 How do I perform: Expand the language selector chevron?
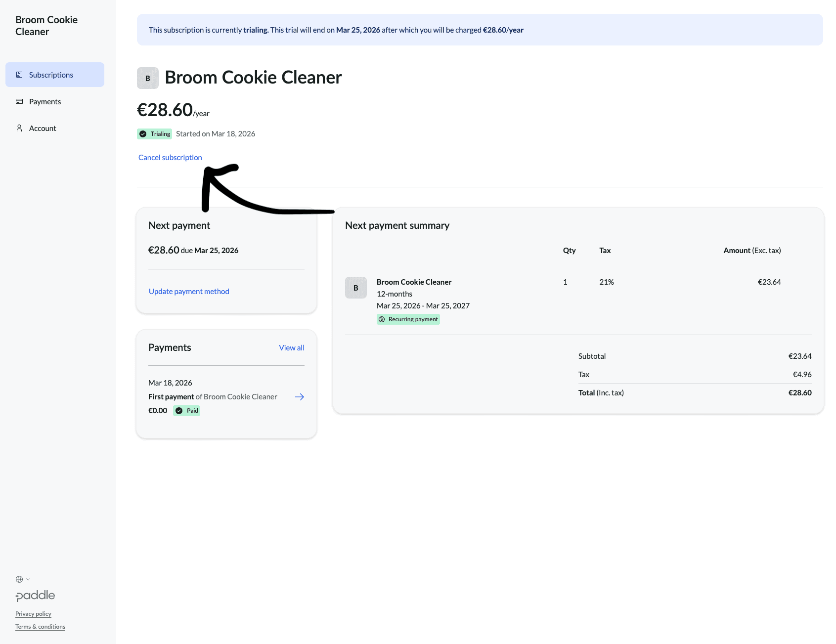coord(28,579)
